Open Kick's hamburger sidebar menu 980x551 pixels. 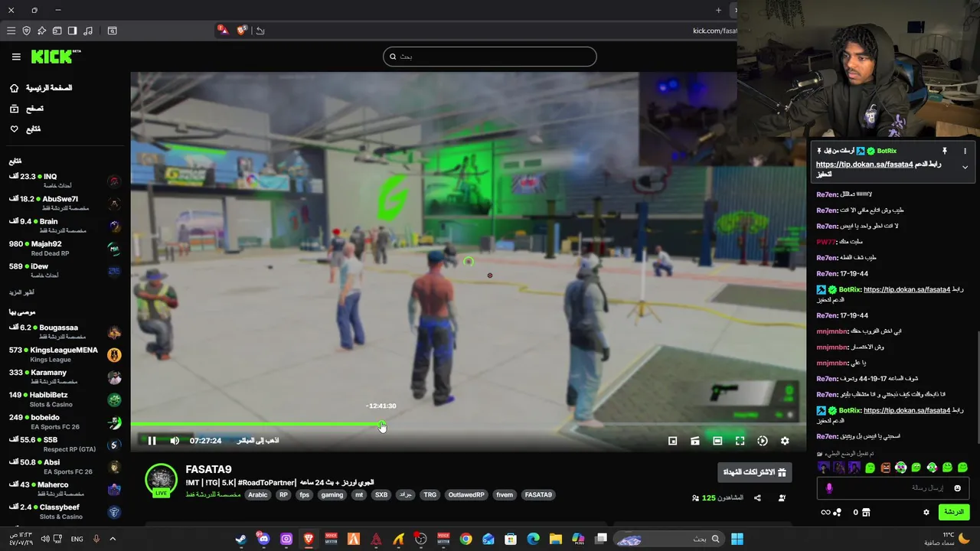16,57
